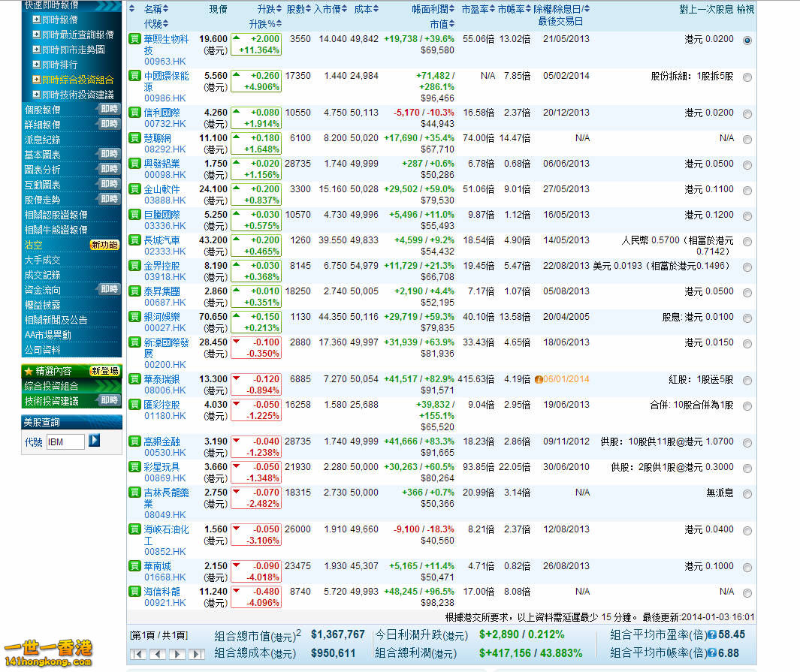Click the buy icon for 銀河娛樂
800x672 pixels.
coord(134,316)
